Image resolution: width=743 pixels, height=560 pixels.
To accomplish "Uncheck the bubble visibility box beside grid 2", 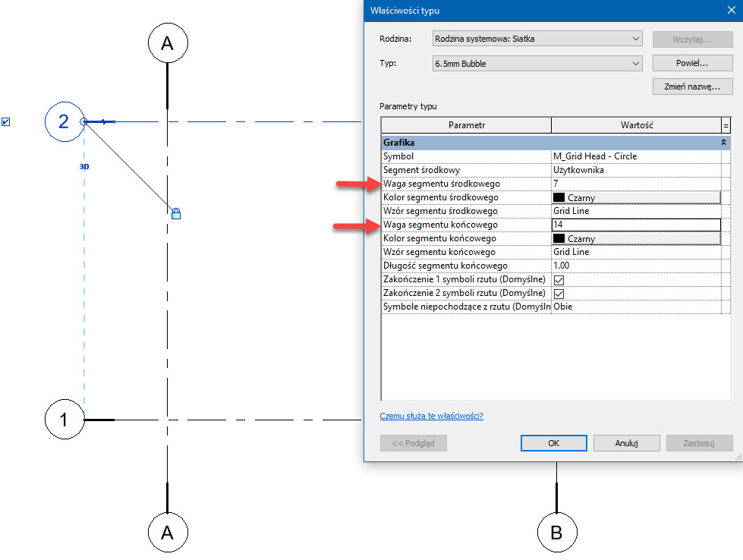I will 6,121.
